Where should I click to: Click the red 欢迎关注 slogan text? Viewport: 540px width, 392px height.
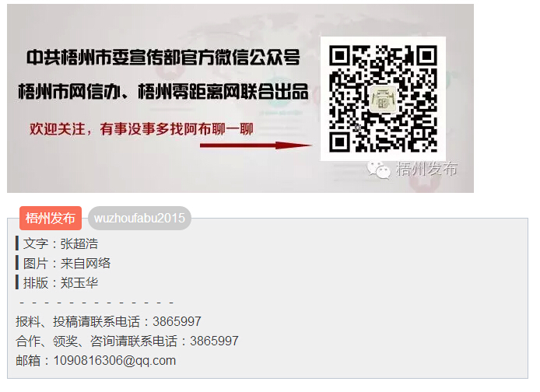141,129
